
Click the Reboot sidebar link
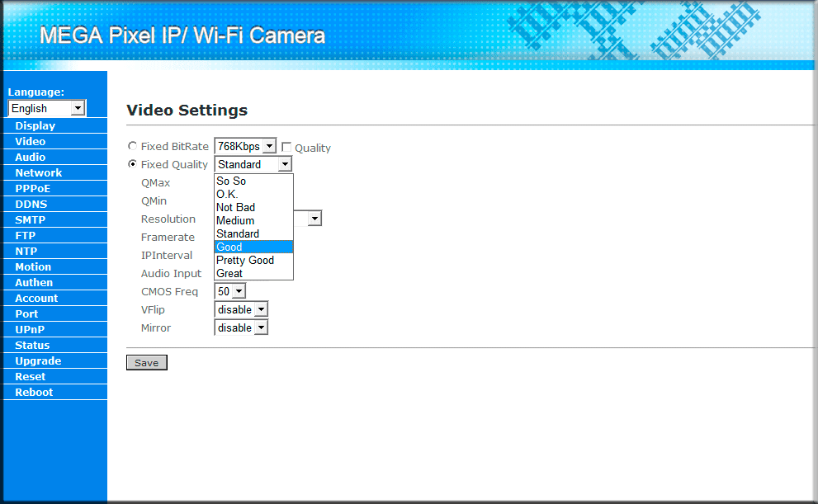coord(34,393)
